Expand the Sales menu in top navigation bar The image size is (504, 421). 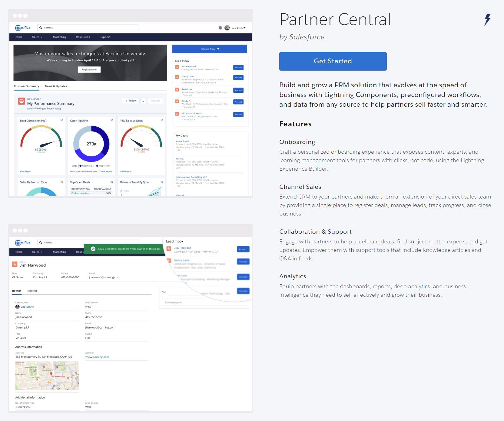point(37,37)
